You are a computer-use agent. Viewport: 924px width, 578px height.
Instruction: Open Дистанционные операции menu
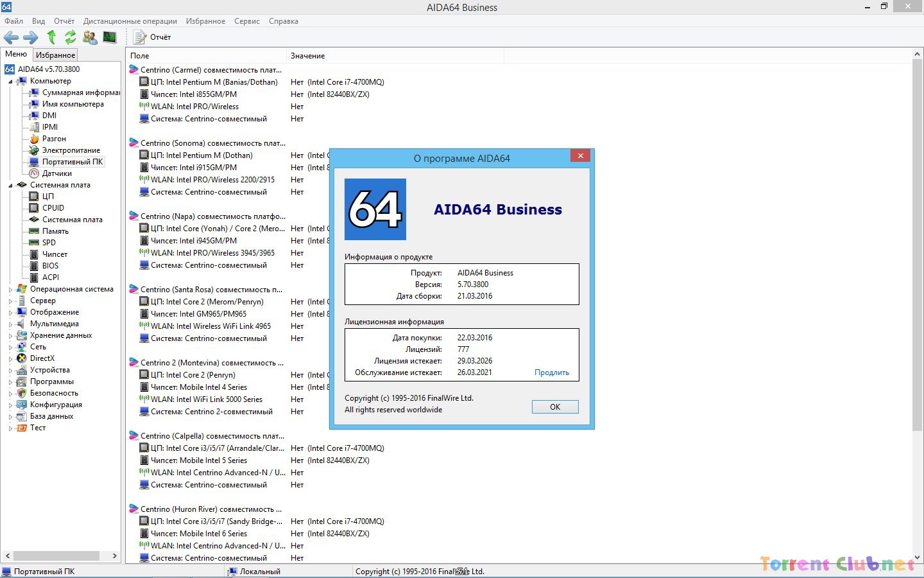tap(130, 21)
